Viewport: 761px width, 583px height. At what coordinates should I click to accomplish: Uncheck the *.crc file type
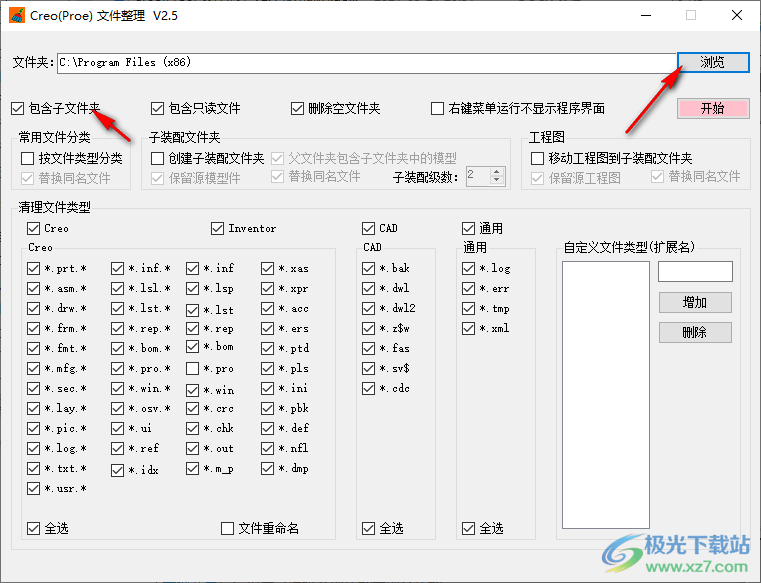tap(193, 408)
